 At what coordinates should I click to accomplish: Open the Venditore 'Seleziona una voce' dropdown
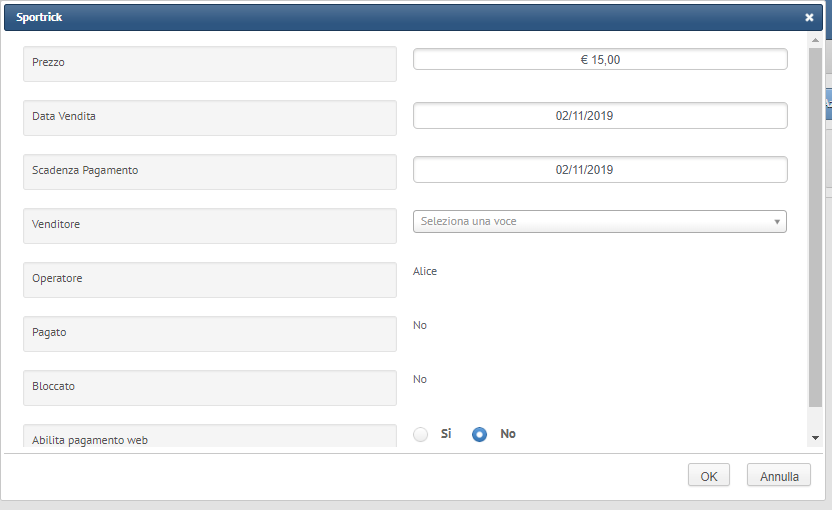point(600,221)
